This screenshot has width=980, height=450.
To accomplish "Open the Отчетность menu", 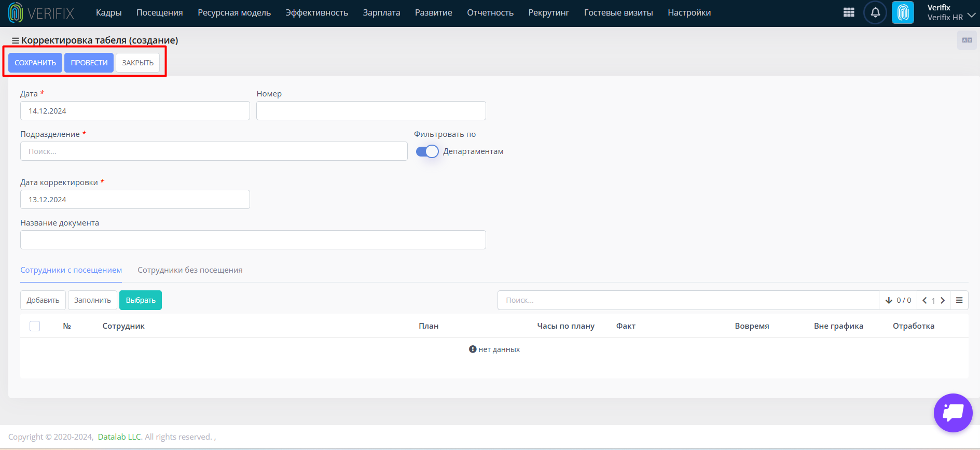I will click(x=490, y=12).
